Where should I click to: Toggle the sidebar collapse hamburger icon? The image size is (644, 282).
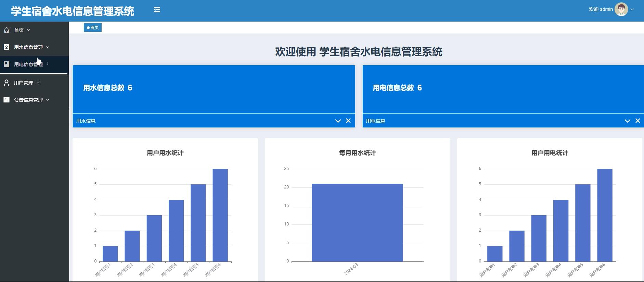[x=157, y=10]
